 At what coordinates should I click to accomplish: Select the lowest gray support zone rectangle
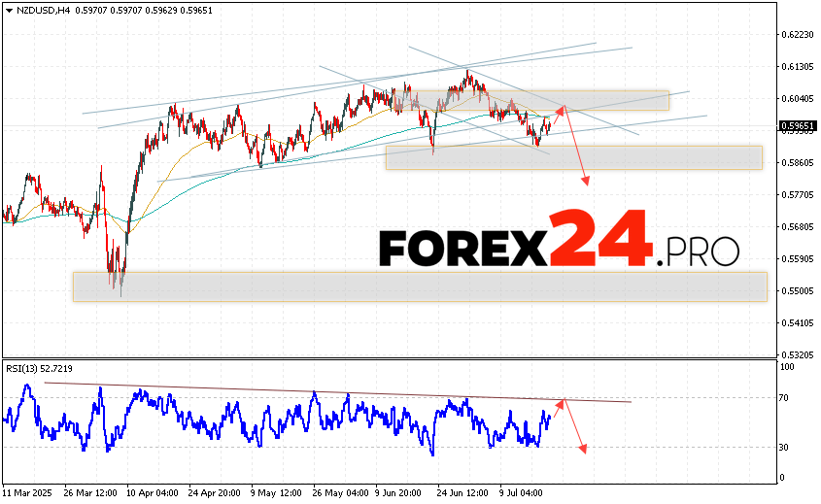click(418, 286)
